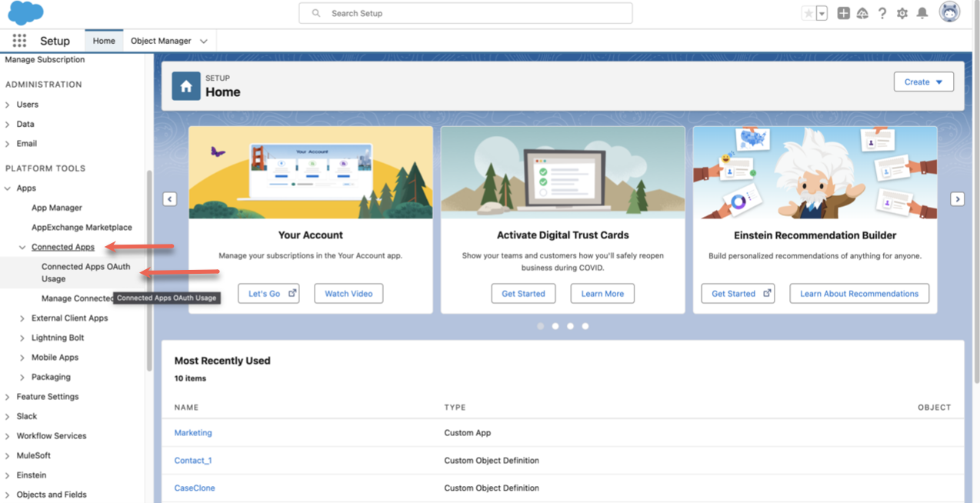Screen dimensions: 980x503
Task: Expand External Client Apps node
Action: click(22, 318)
